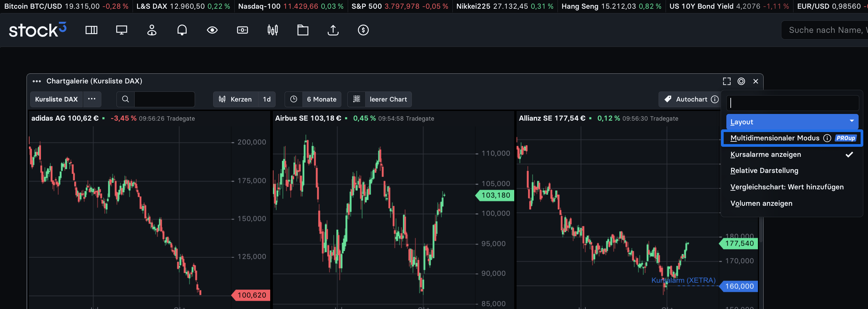This screenshot has width=868, height=309.
Task: Show Autochart info icon
Action: pyautogui.click(x=715, y=99)
